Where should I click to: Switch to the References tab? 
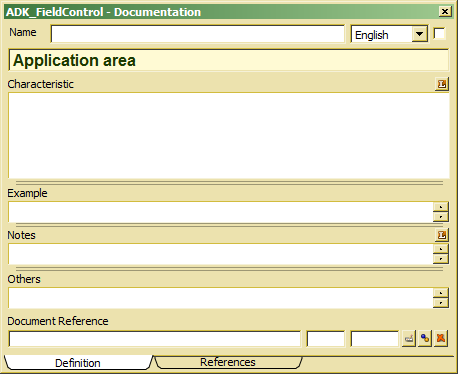click(x=228, y=362)
